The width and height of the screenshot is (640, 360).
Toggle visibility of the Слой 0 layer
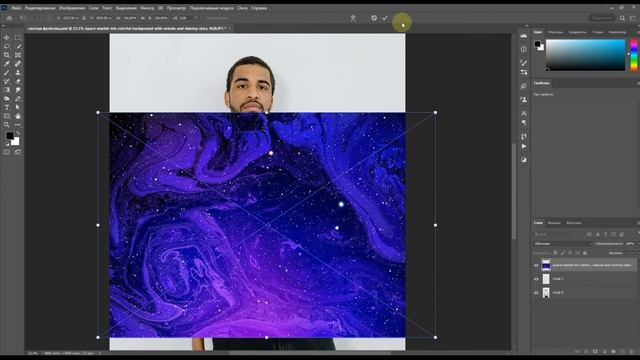536,293
